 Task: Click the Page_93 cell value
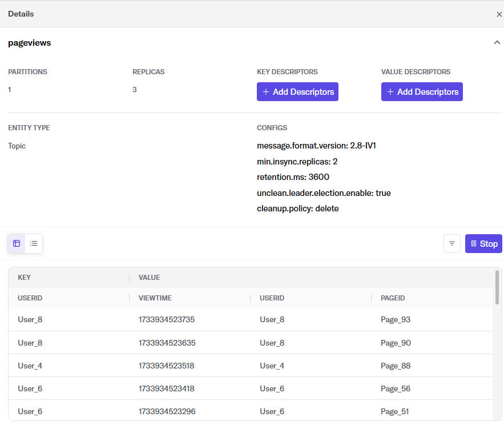396,319
